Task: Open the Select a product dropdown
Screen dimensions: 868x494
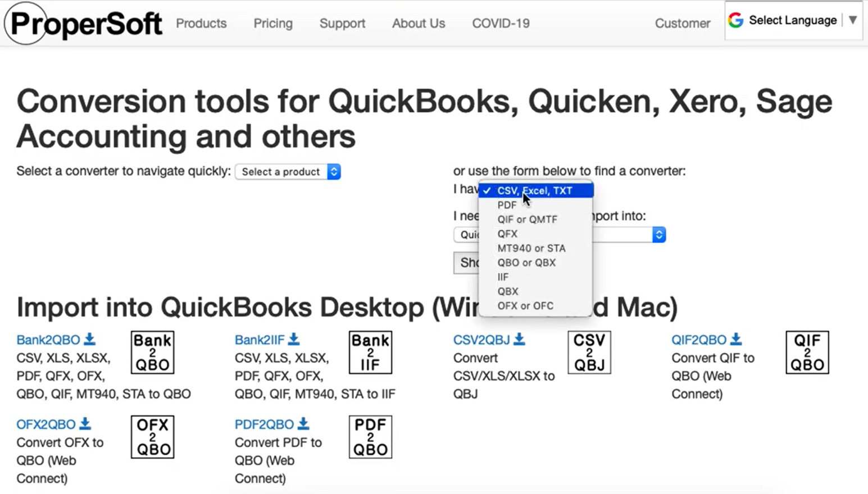Action: (288, 172)
